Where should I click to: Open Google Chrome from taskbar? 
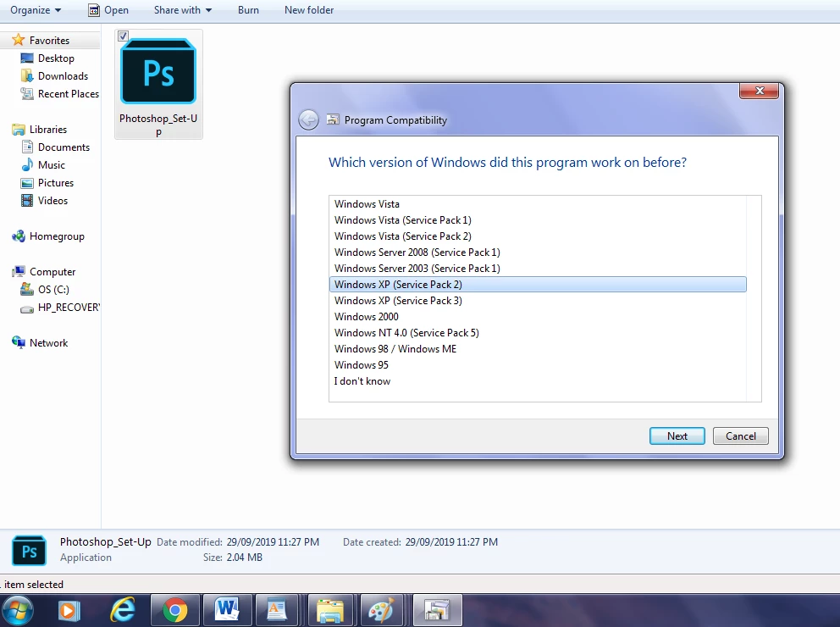[175, 610]
